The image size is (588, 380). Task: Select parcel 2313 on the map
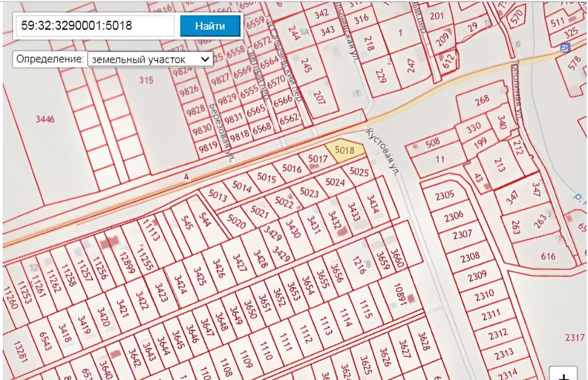tap(504, 354)
